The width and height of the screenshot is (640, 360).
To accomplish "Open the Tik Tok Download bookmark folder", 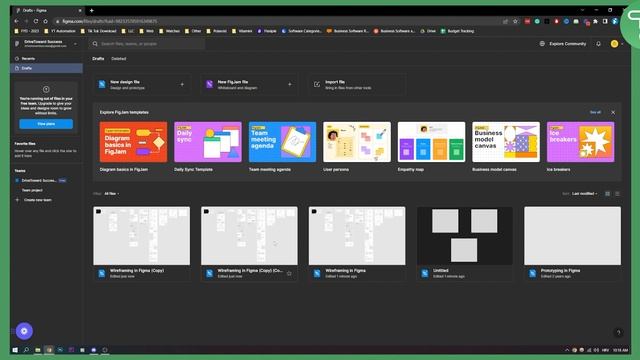I will (x=98, y=31).
